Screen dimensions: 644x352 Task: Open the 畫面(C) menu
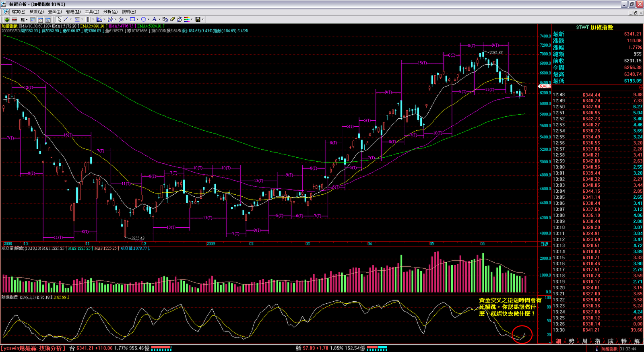(x=55, y=12)
